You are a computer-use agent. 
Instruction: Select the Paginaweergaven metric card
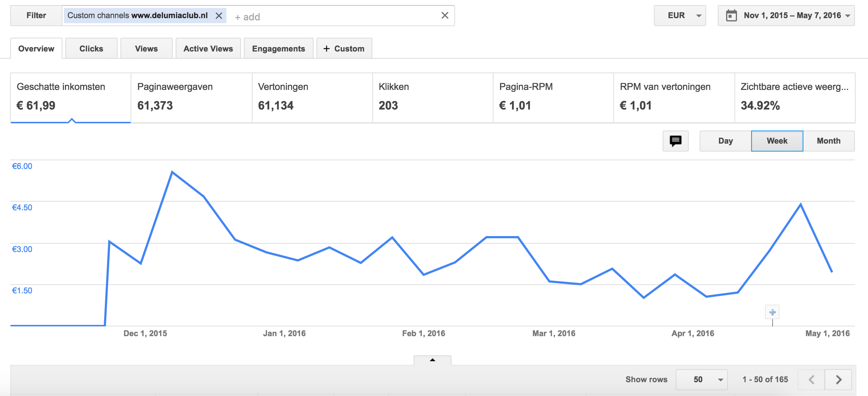191,98
